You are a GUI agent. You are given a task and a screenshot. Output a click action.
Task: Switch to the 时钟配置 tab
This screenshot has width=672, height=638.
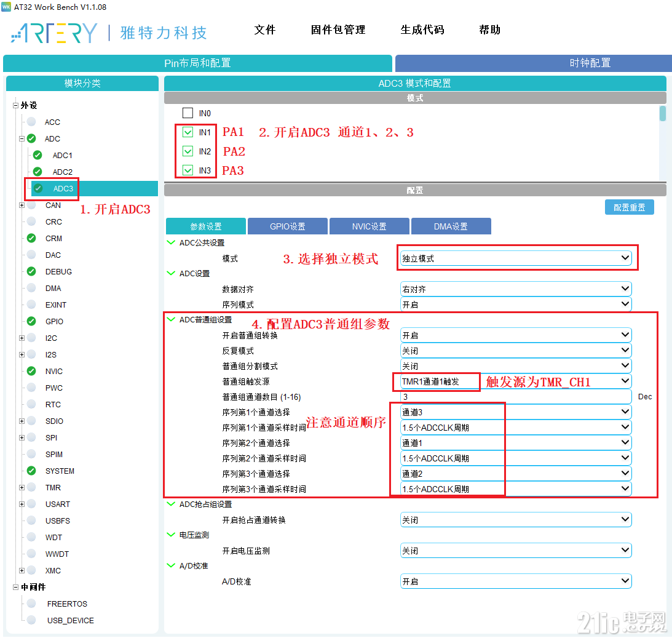[534, 63]
